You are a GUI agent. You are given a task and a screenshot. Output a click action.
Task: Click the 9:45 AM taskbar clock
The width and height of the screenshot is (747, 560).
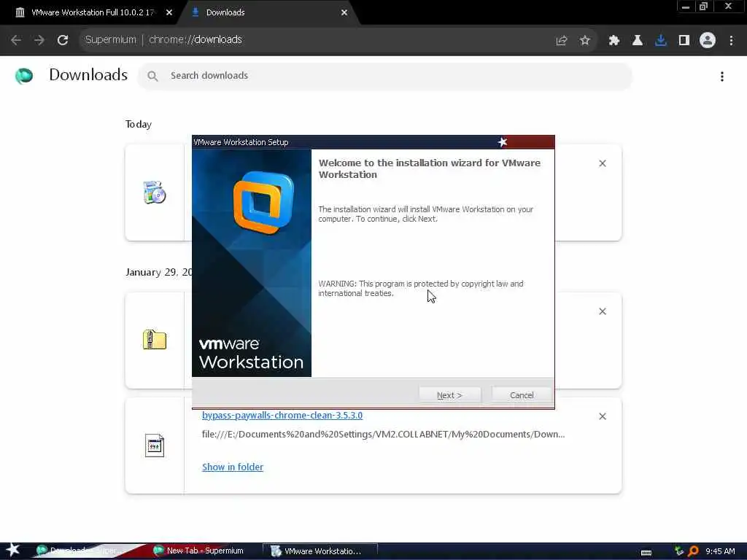click(720, 551)
